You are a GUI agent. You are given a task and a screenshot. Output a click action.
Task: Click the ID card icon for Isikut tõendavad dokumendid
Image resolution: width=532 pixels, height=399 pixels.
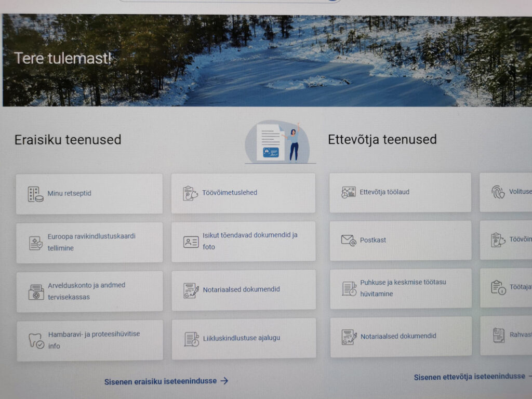click(191, 242)
